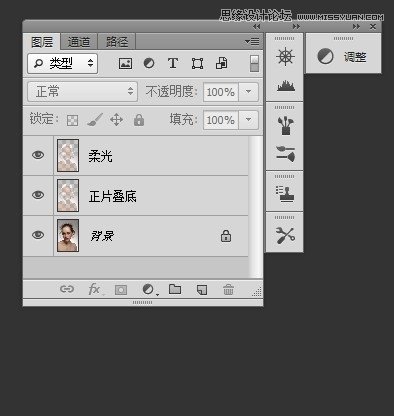Open the Brush panel brushes-cup icon
The height and width of the screenshot is (416, 394).
coord(285,125)
